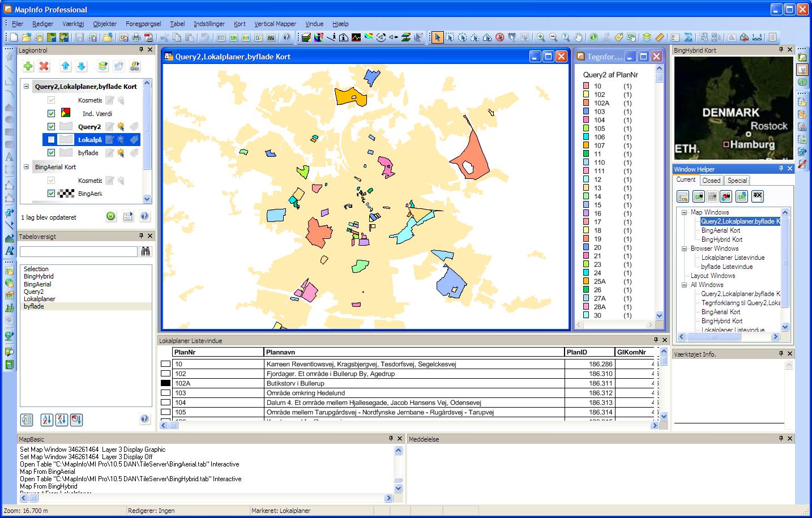The image size is (812, 518).
Task: Toggle visibility of byflade layer
Action: [52, 153]
